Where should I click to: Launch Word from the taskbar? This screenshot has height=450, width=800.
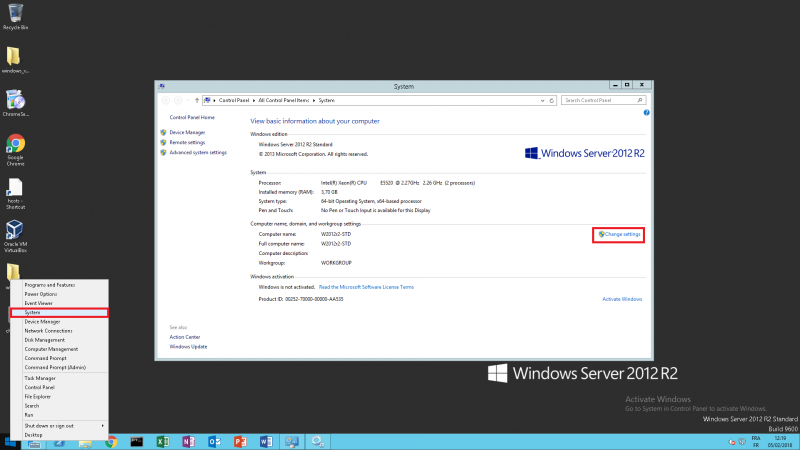266,442
